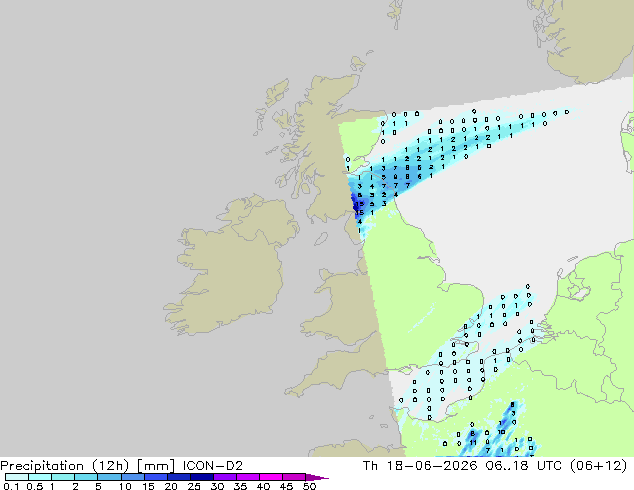The width and height of the screenshot is (634, 490).
Task: Select the 2–5 mm legend color swatch
Action: [x=86, y=477]
